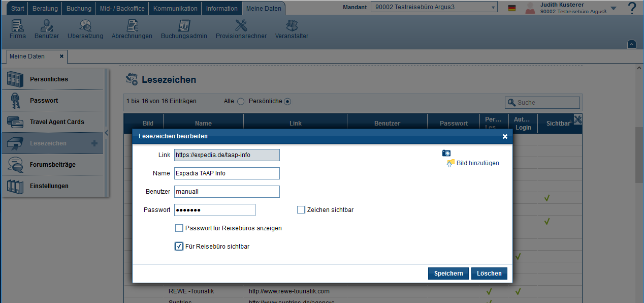Sort by the Sichtbar column header

(558, 124)
